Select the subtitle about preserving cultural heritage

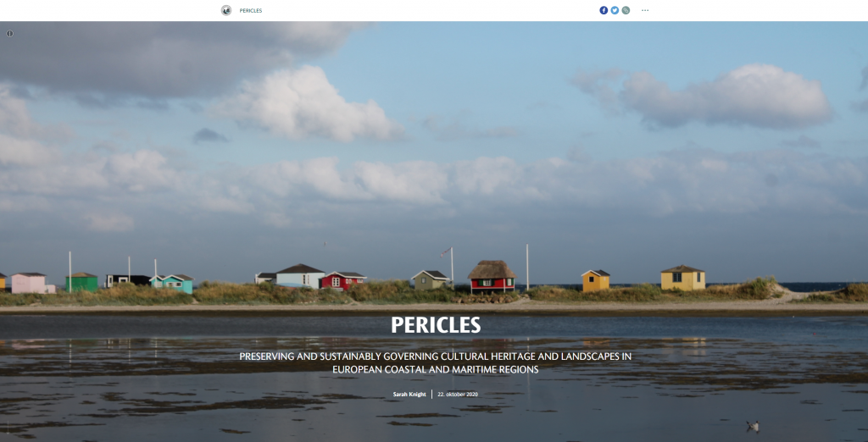435,363
